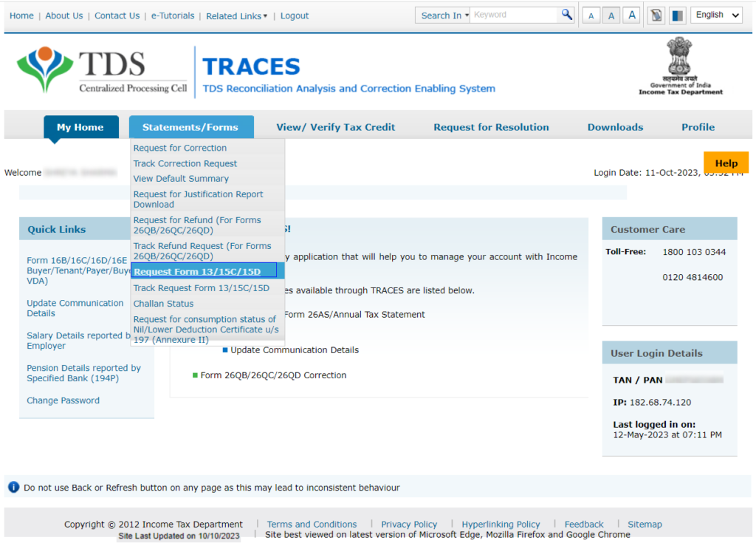The height and width of the screenshot is (546, 756).
Task: Select the smallest font size A button
Action: point(591,16)
